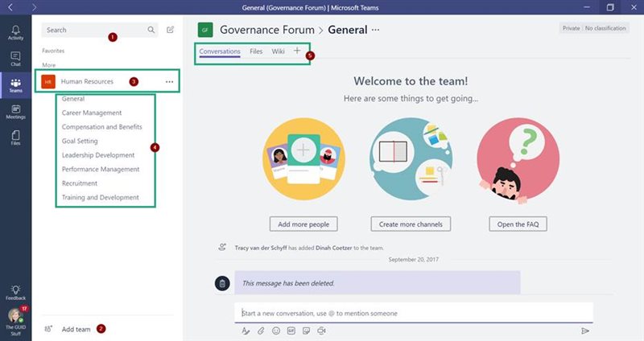Open the Performance Management channel
This screenshot has width=644, height=341.
(101, 169)
